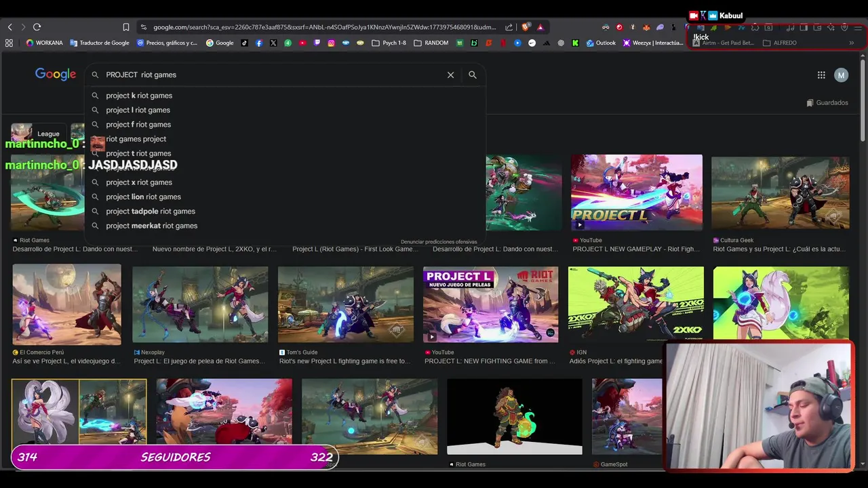Open the Google account avatar M
868x488 pixels.
[841, 75]
